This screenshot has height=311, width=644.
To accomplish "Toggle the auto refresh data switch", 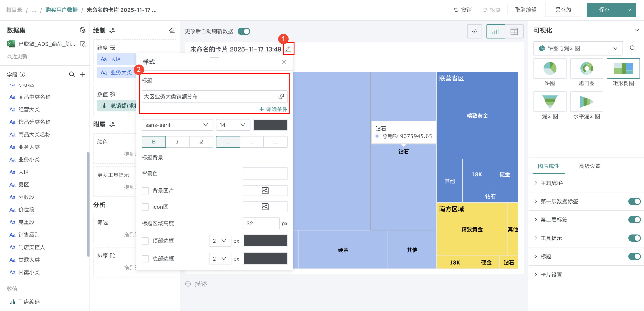I will 244,31.
